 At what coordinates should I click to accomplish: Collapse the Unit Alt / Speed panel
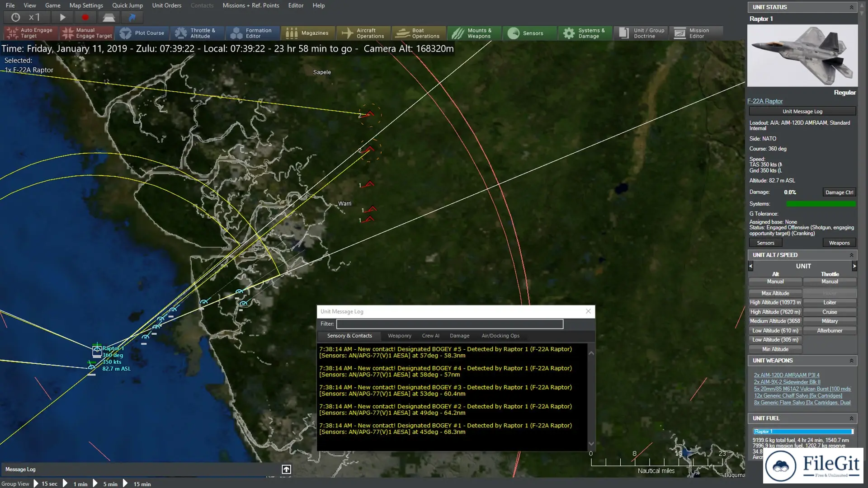[851, 255]
